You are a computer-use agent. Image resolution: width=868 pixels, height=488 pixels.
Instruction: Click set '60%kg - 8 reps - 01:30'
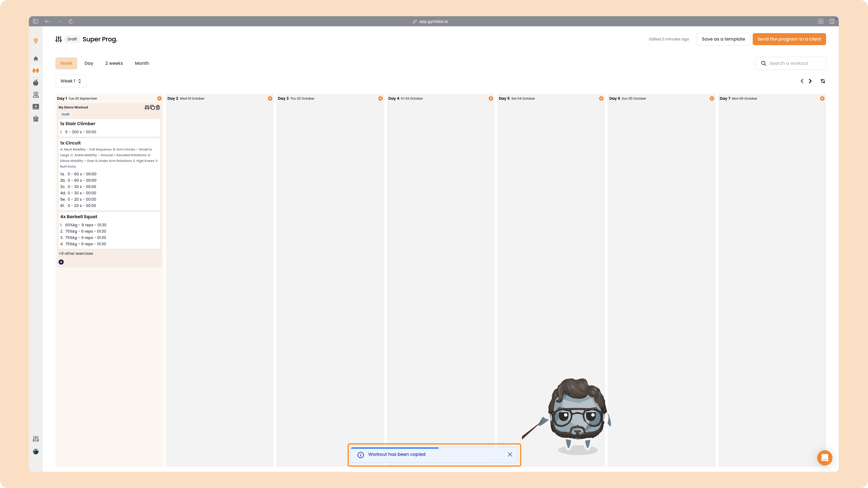point(86,225)
